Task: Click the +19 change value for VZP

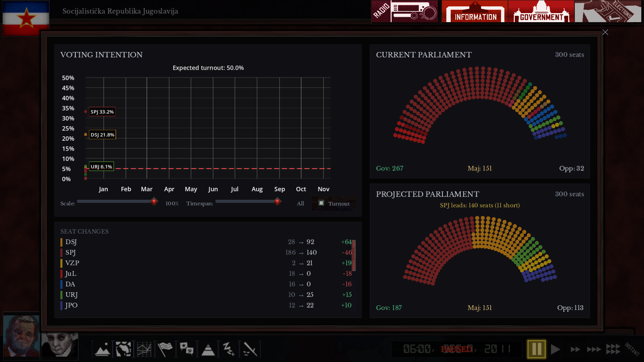Action: [346, 263]
